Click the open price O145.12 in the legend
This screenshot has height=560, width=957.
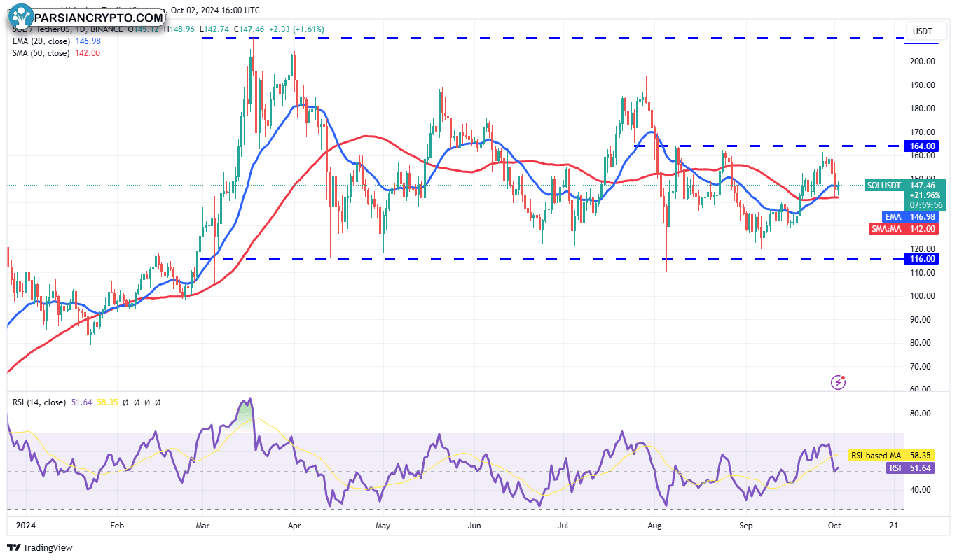[x=144, y=29]
